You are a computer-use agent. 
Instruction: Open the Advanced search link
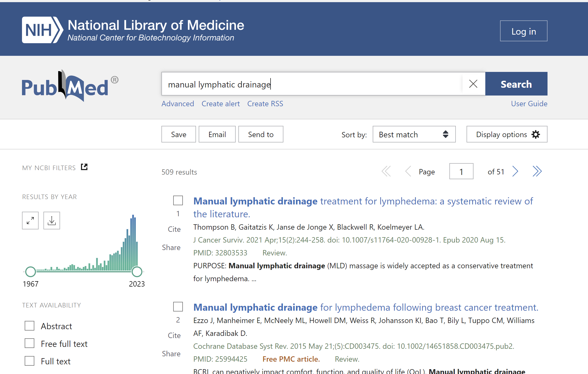(x=178, y=104)
